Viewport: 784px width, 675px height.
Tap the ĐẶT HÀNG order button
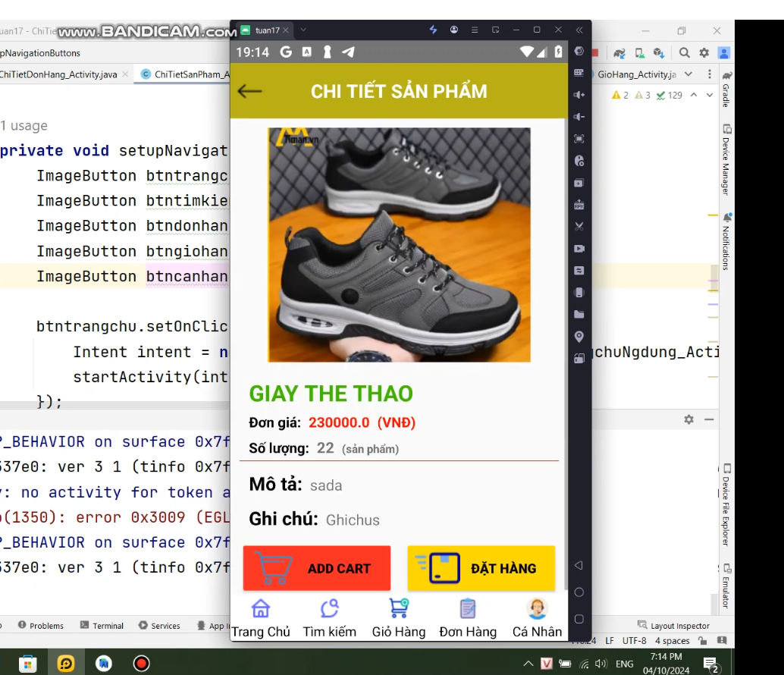(x=481, y=568)
